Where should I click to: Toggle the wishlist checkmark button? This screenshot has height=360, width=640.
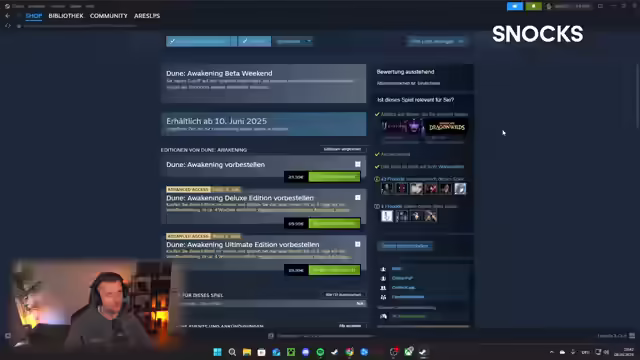[x=201, y=41]
